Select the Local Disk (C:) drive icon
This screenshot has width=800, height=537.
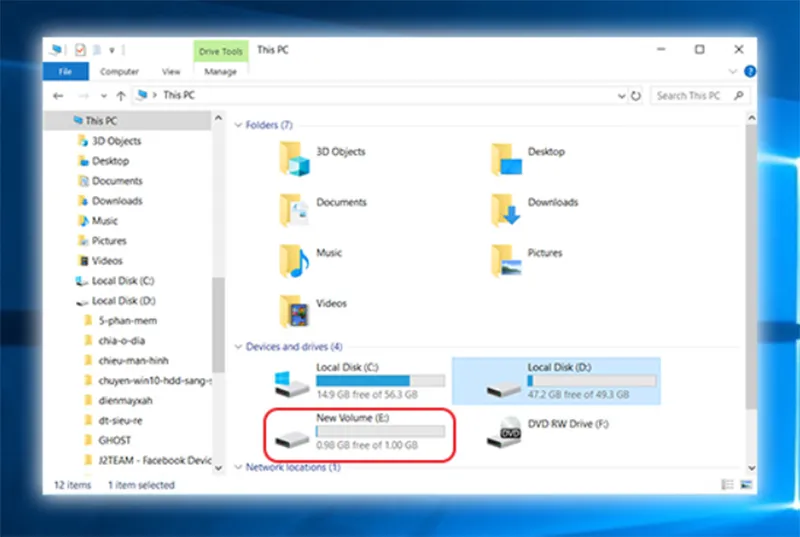coord(291,385)
